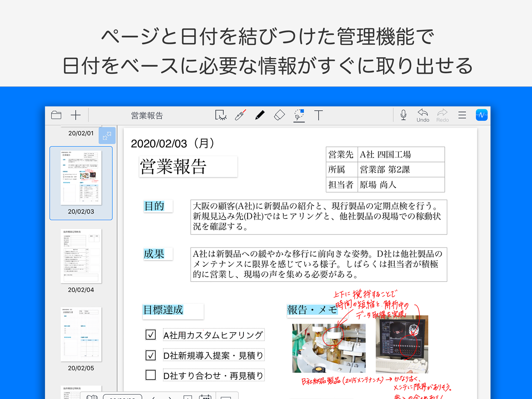This screenshot has width=532, height=399.
Task: Uncheck the D社新規導入提案・見積り checkbox
Action: (151, 355)
